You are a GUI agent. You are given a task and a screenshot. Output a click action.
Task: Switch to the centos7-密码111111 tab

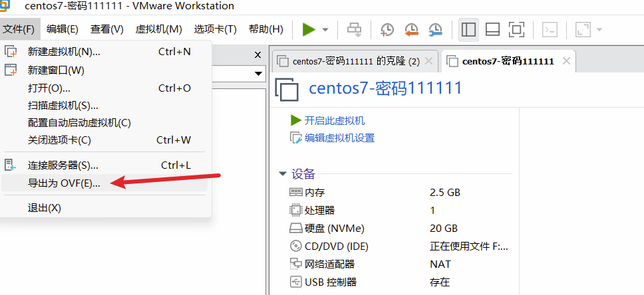(508, 62)
